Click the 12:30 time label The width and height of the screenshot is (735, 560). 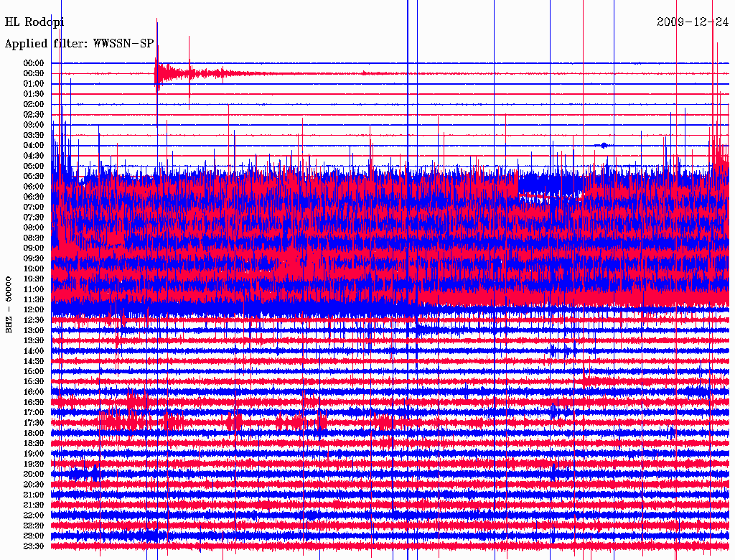34,320
